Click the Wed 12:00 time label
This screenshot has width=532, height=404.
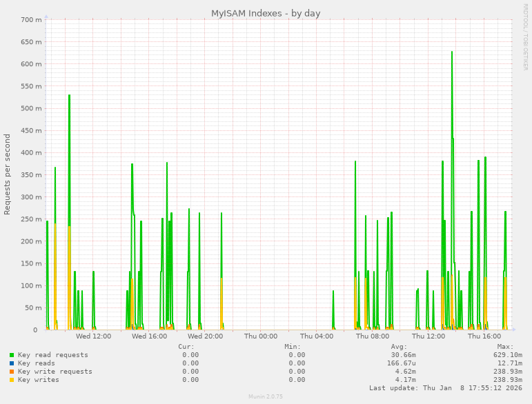click(x=93, y=336)
